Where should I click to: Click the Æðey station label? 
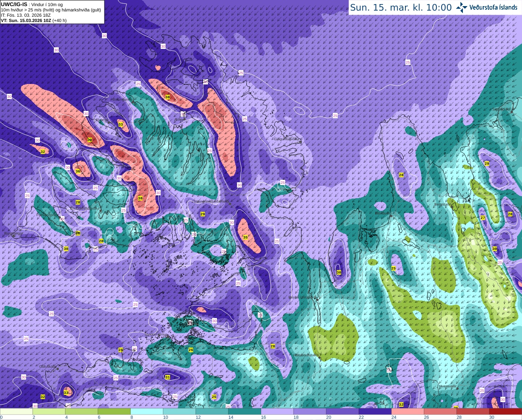click(x=180, y=119)
